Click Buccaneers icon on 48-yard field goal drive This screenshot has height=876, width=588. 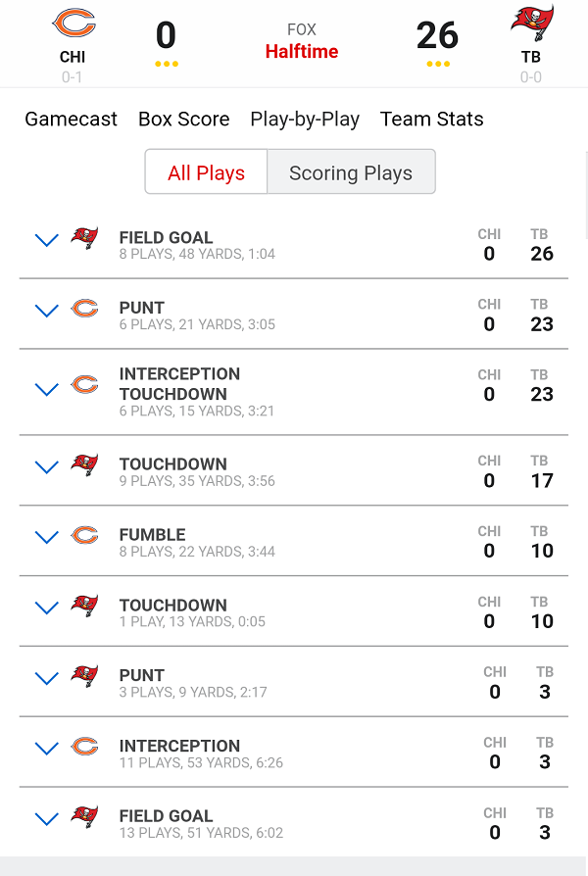84,238
